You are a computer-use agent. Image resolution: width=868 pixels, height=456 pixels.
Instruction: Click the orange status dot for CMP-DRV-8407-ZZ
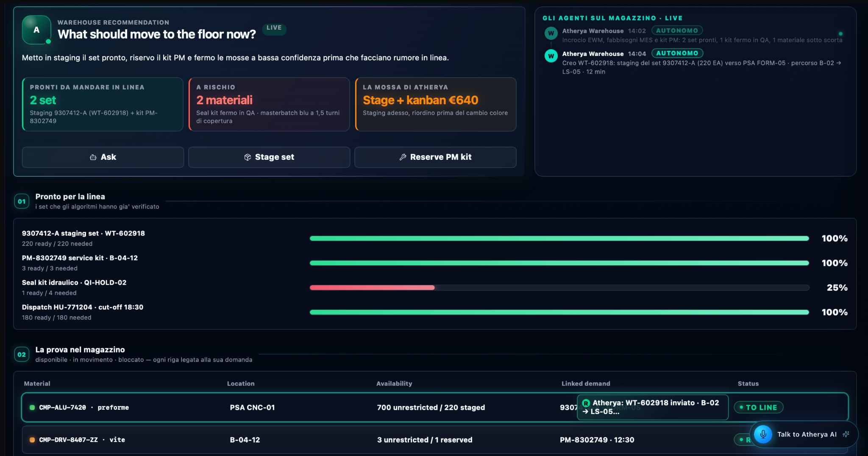coord(32,440)
